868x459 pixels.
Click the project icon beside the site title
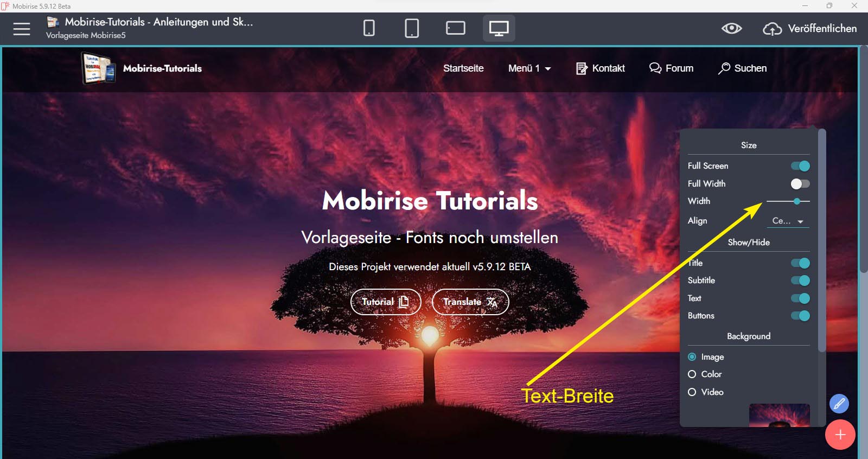[x=53, y=22]
